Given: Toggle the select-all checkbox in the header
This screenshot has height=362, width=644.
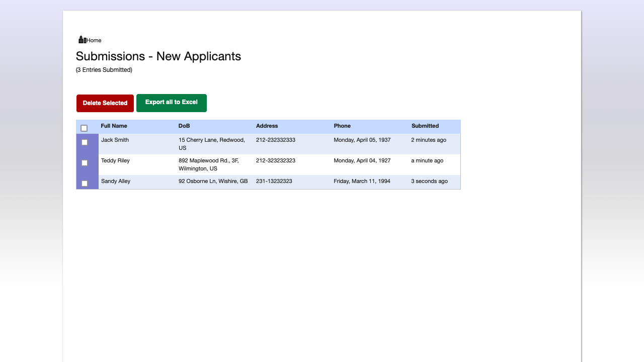Looking at the screenshot, I should click(84, 128).
